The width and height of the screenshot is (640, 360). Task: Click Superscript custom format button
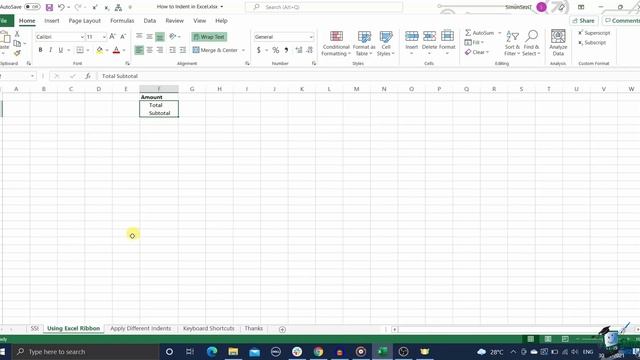[x=594, y=33]
